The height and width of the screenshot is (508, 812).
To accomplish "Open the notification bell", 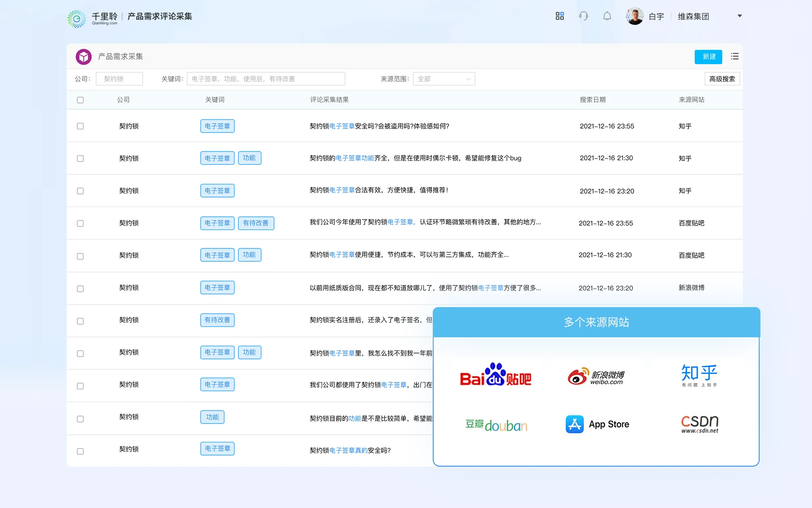I will [x=607, y=16].
